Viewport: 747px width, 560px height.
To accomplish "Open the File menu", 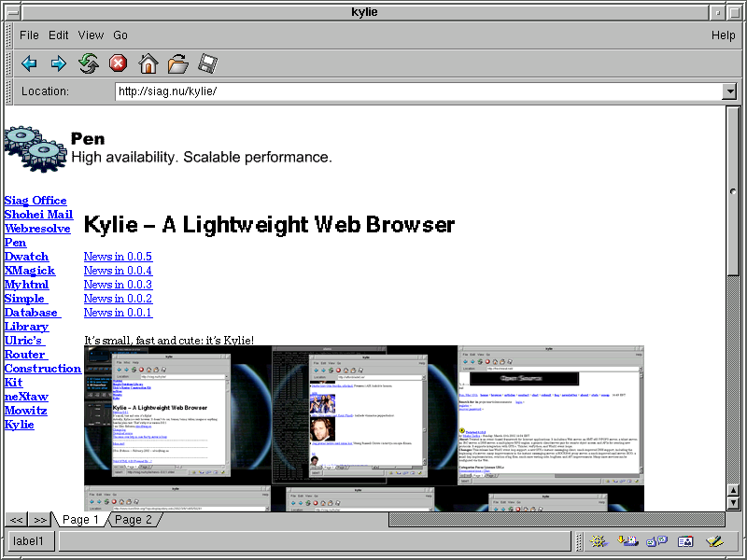I will [x=29, y=35].
